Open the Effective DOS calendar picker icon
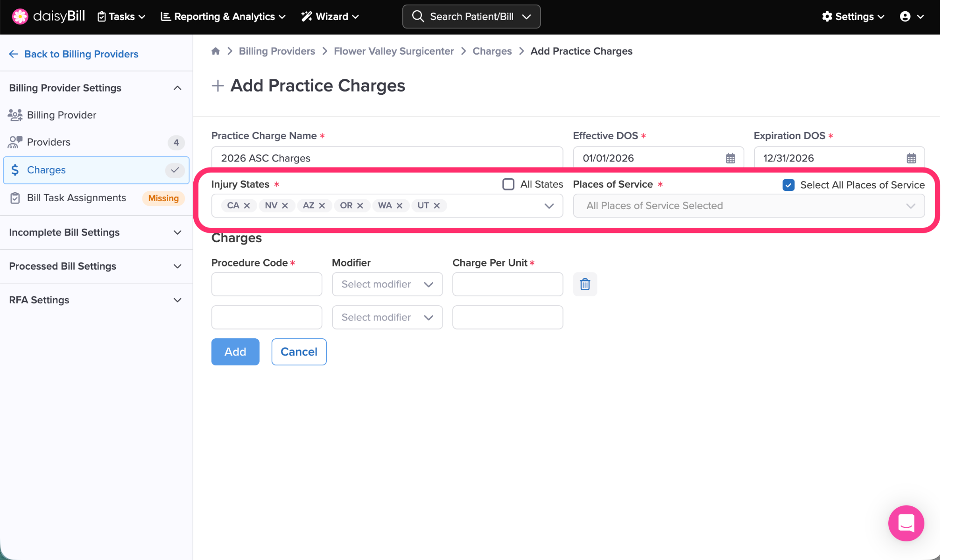This screenshot has height=560, width=956. 731,158
